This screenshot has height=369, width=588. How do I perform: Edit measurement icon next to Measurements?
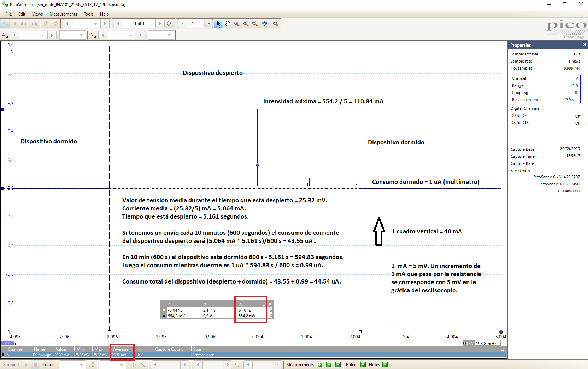(x=338, y=365)
